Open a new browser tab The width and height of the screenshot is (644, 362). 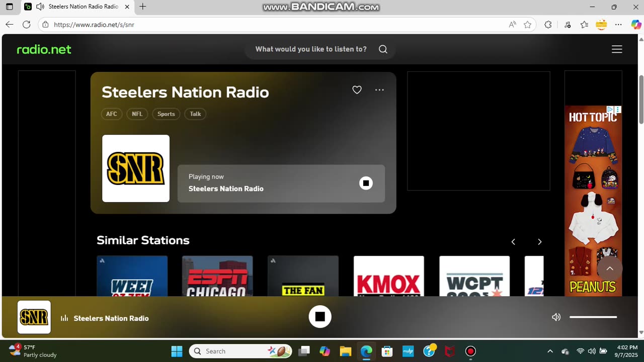click(143, 7)
